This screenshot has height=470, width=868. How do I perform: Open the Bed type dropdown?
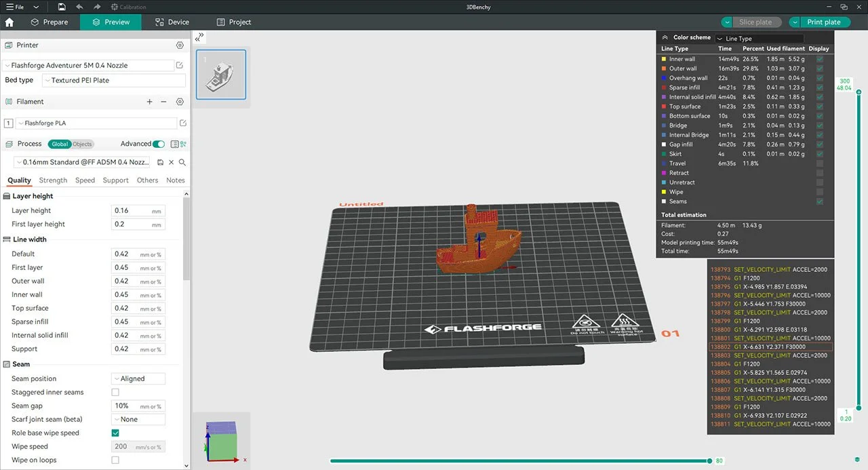(x=113, y=80)
